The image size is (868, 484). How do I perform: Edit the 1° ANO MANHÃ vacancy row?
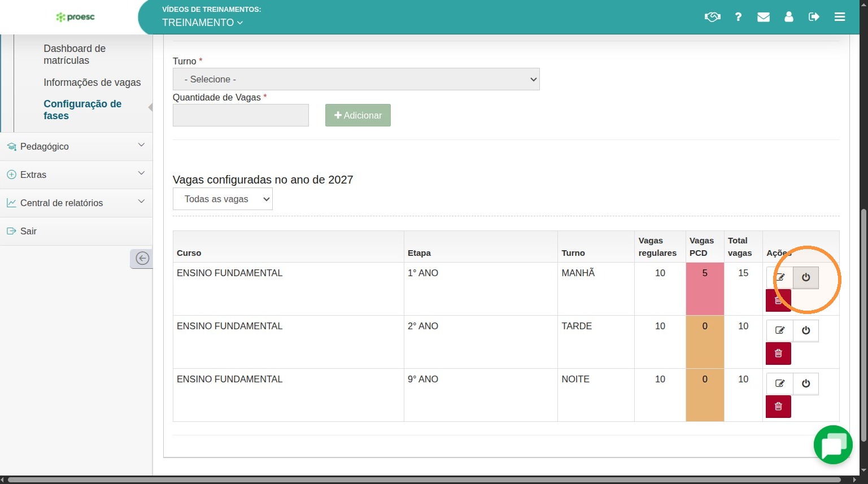click(x=780, y=277)
